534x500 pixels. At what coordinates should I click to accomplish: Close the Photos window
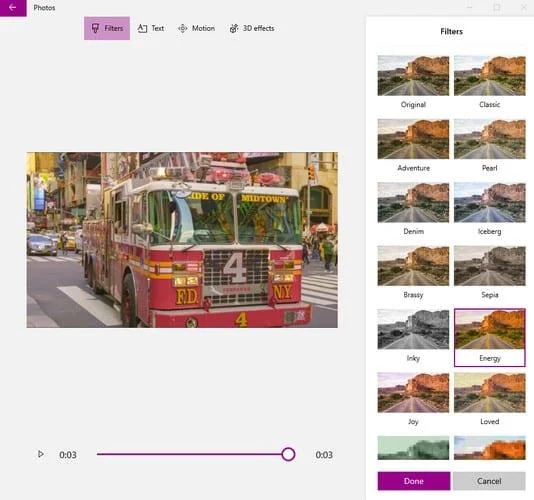[524, 7]
